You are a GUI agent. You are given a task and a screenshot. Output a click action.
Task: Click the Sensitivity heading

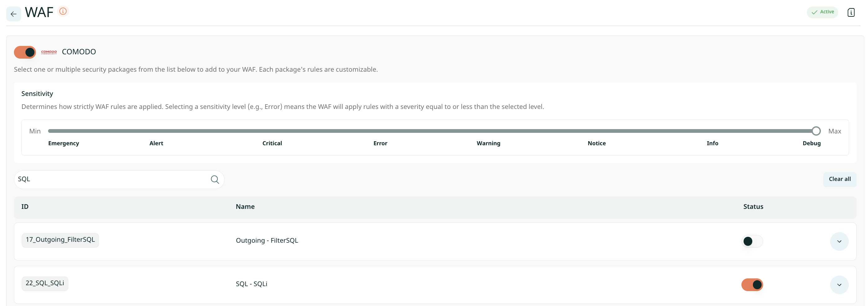pos(37,94)
